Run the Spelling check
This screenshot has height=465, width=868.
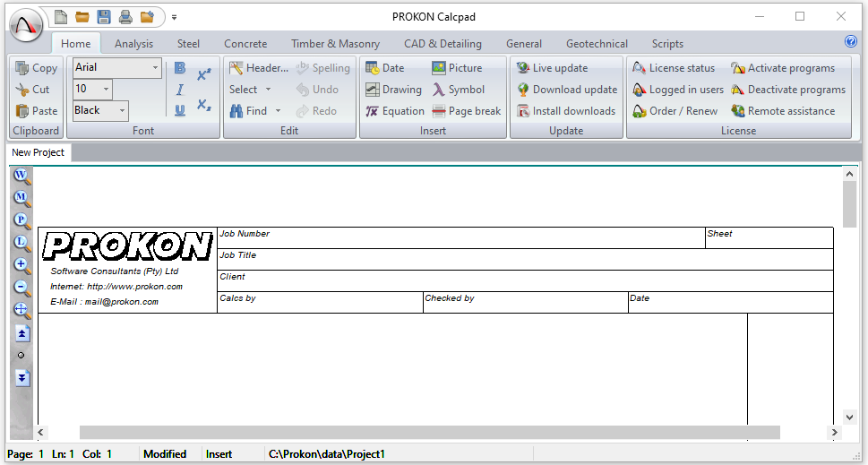coord(323,68)
